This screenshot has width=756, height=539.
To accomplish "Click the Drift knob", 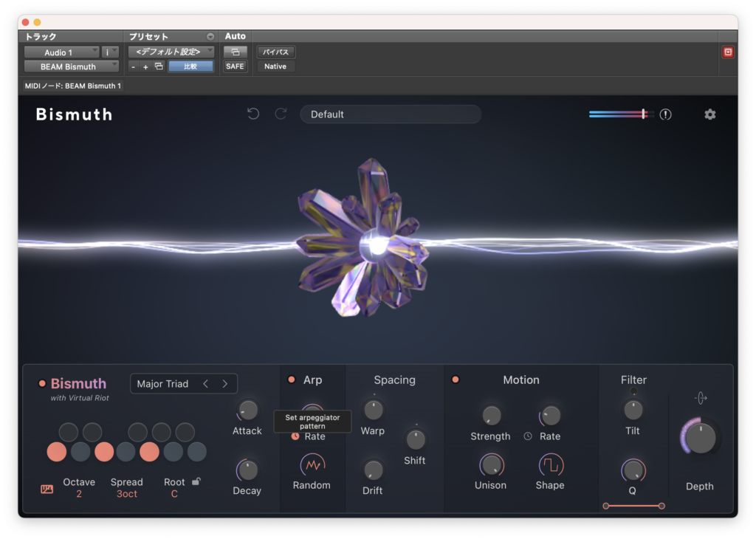I will point(373,470).
